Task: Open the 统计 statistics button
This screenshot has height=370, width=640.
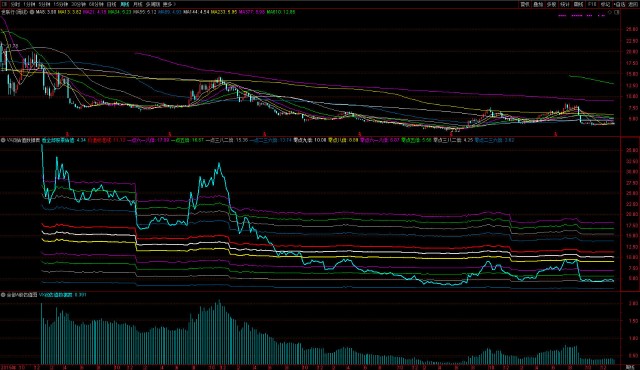Action: click(x=565, y=4)
